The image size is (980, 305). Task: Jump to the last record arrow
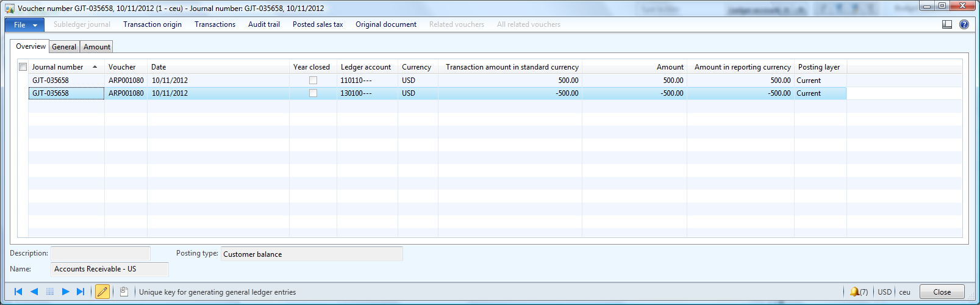coord(80,292)
